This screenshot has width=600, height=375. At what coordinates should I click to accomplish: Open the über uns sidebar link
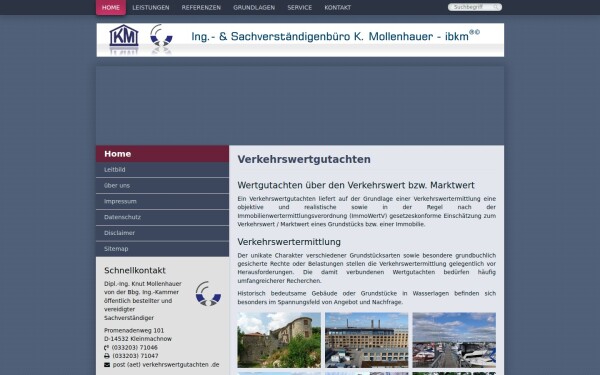pos(163,186)
